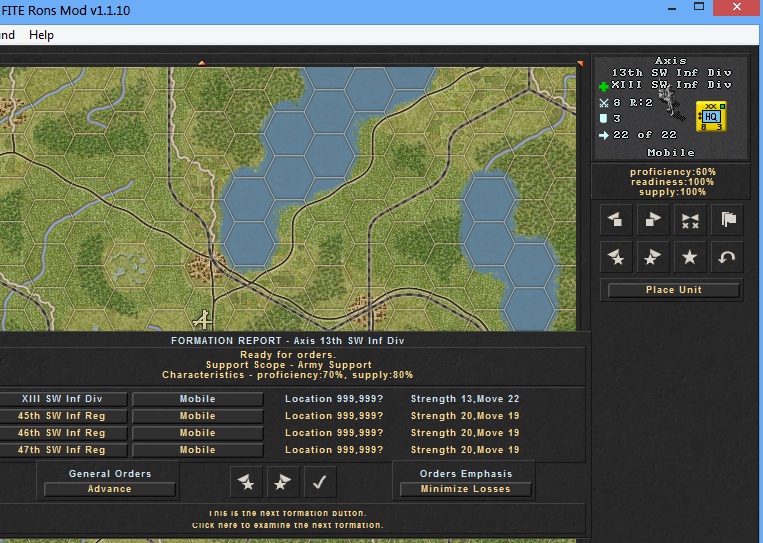The height and width of the screenshot is (543, 763).
Task: Click 'Strength 20,Move 19' on the 47th row
Action: tap(465, 450)
